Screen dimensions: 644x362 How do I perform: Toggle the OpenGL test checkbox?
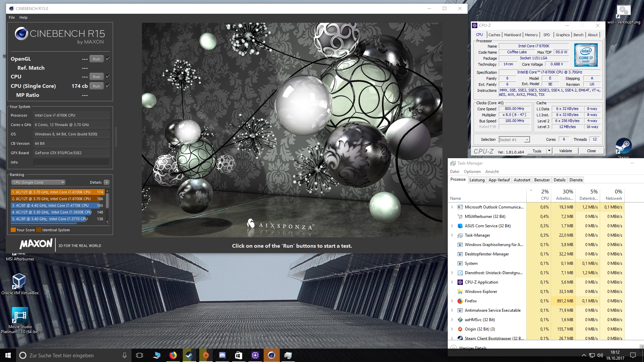coord(108,59)
